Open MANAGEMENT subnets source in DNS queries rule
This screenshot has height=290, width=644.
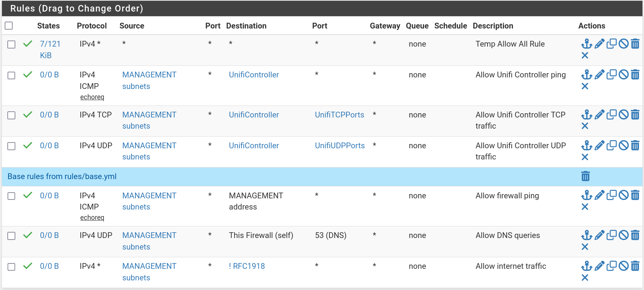click(x=149, y=241)
